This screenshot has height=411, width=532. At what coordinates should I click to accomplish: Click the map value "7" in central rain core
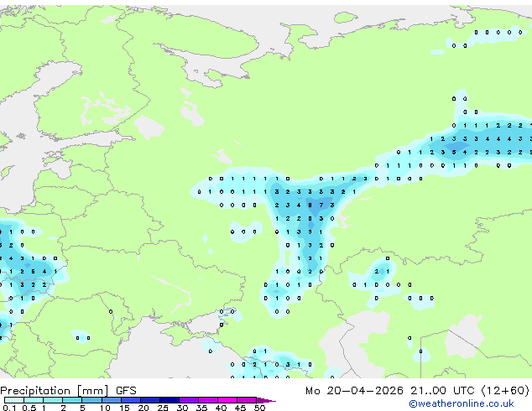point(321,205)
